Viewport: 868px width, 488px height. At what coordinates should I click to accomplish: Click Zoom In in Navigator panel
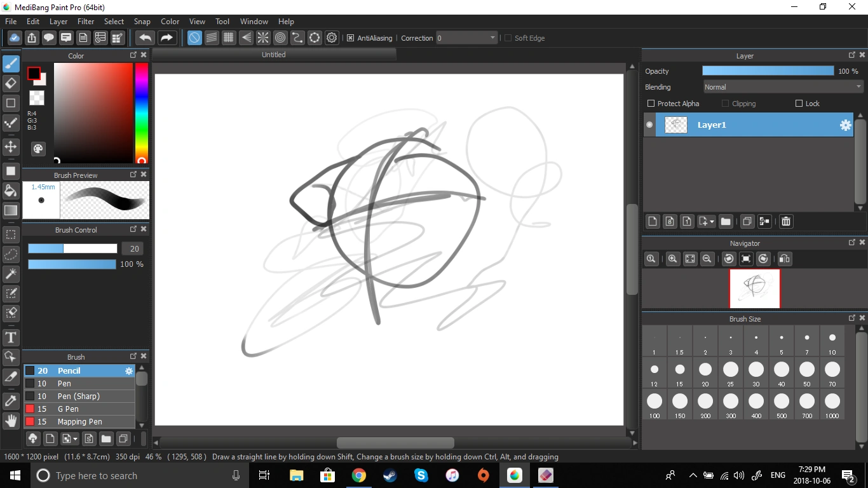tap(672, 259)
